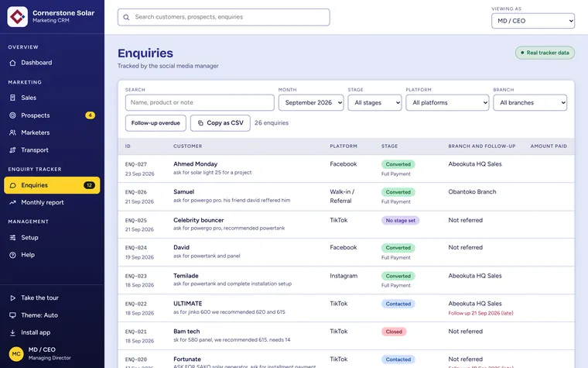The width and height of the screenshot is (588, 368).
Task: Click ENQ-026 enquiry ID
Action: coord(136,192)
